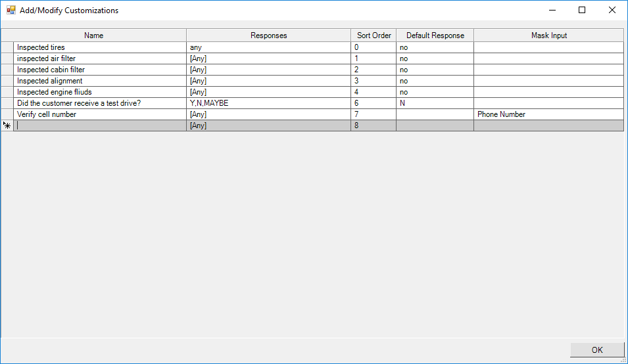Maximize the Add/Modify Customizations window
The image size is (628, 364).
[582, 10]
